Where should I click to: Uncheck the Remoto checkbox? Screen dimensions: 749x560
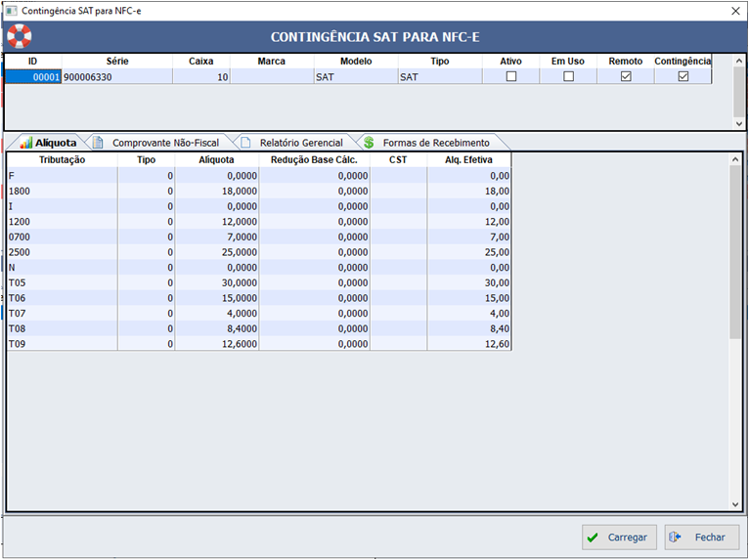click(626, 76)
